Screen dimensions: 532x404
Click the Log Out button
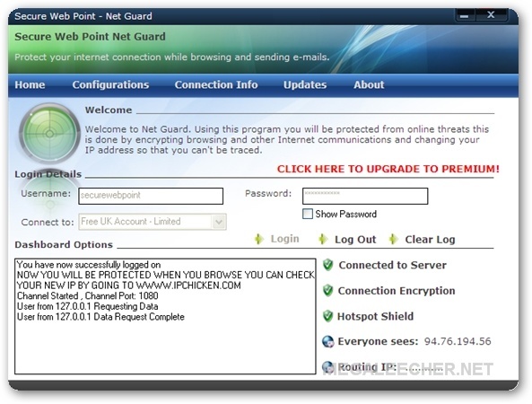[x=355, y=240]
